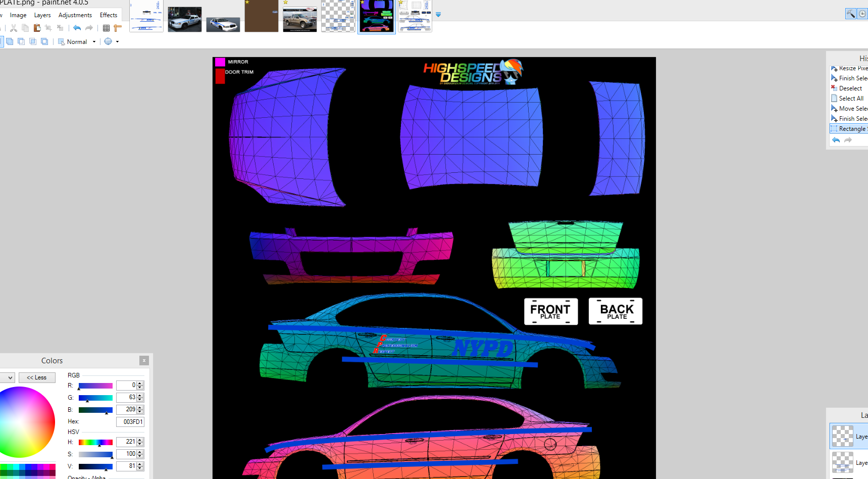The image size is (868, 479).
Task: Click the History panel redo arrow
Action: 848,140
